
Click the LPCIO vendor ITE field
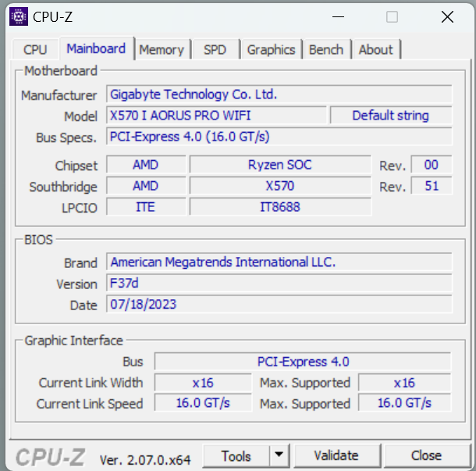pyautogui.click(x=146, y=207)
